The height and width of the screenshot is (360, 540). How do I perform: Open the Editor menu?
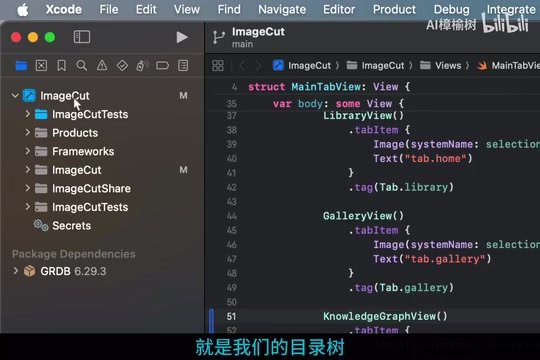click(x=339, y=9)
